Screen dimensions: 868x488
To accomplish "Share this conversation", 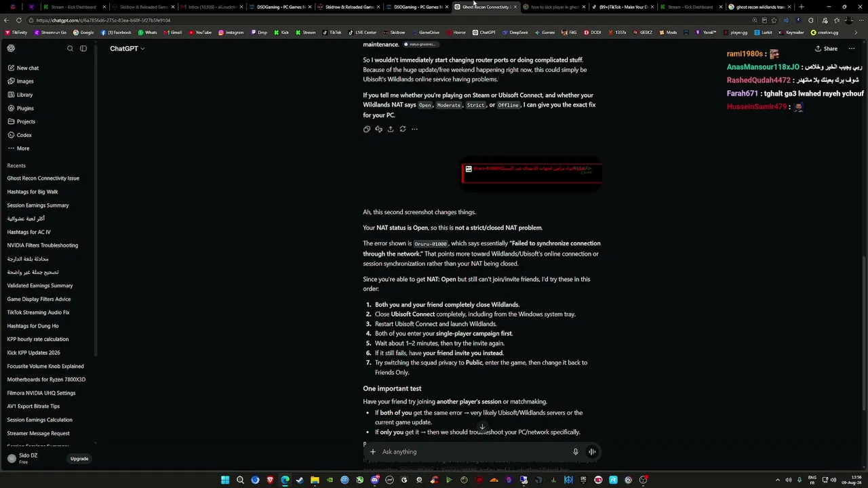I will tap(826, 49).
